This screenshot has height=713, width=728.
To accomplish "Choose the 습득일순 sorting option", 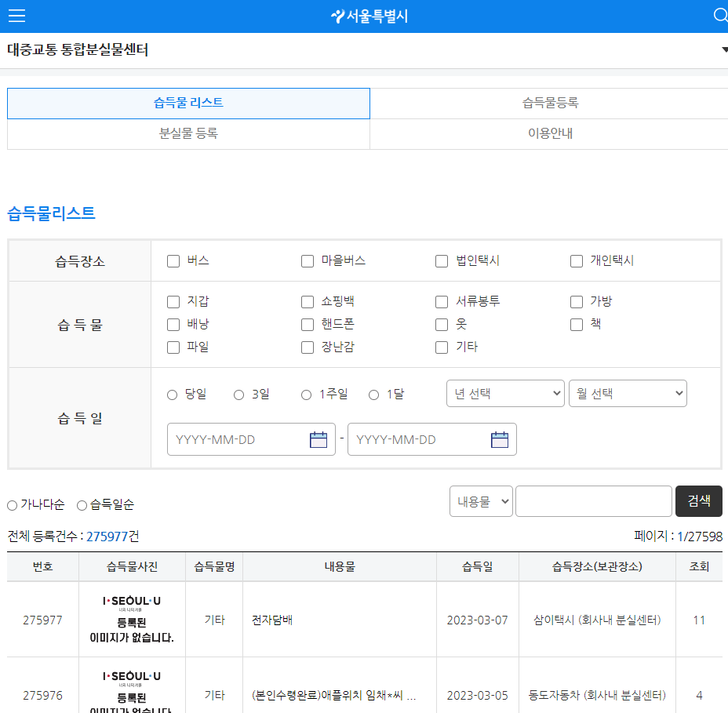I will (x=81, y=505).
